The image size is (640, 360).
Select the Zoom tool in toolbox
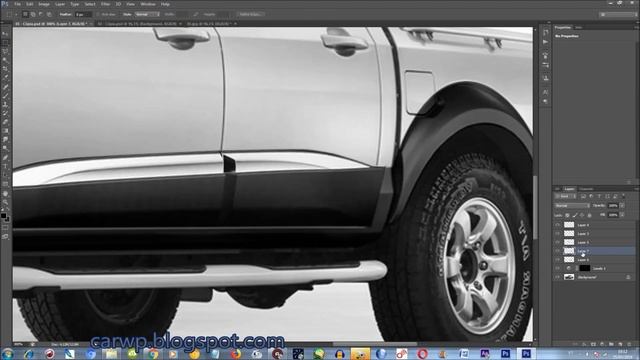pos(5,202)
